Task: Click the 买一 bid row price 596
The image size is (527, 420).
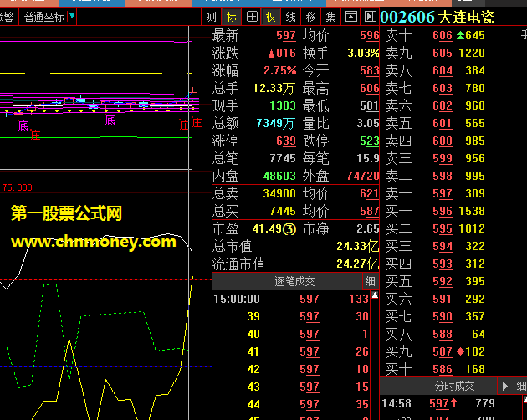Action: (x=443, y=211)
